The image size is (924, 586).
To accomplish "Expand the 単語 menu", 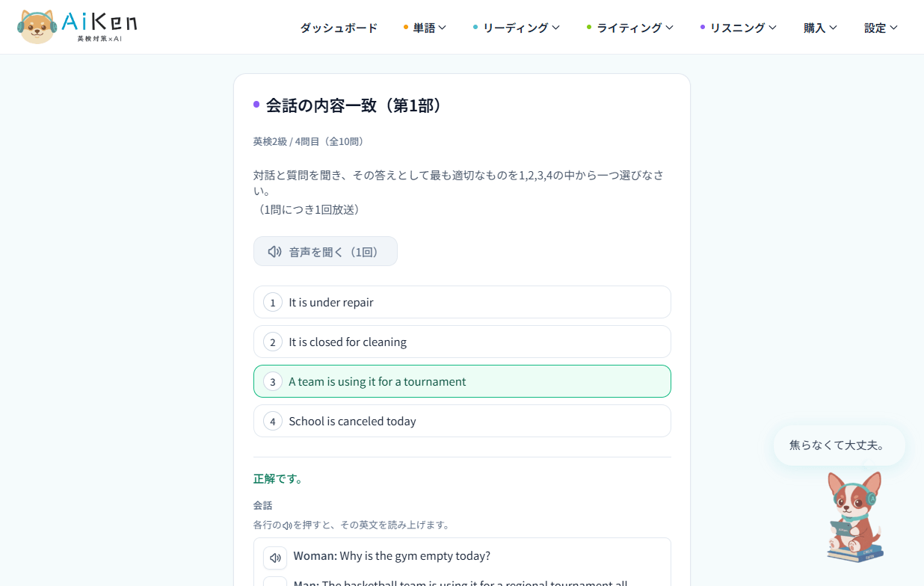I will (x=425, y=28).
